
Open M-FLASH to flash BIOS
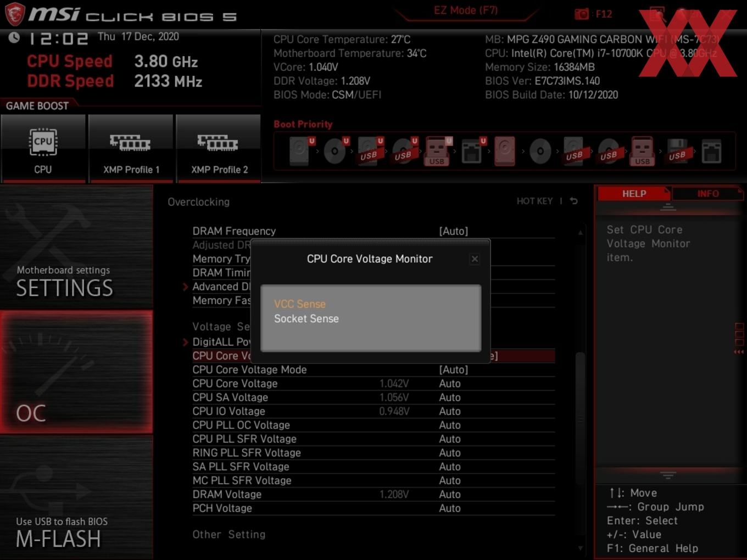point(76,498)
